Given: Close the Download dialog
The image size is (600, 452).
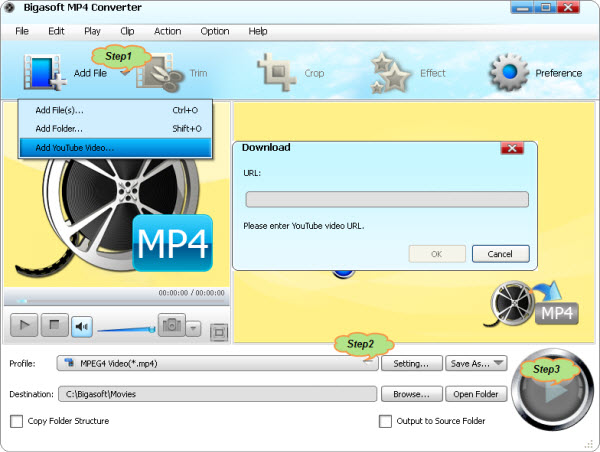Looking at the screenshot, I should coord(512,148).
